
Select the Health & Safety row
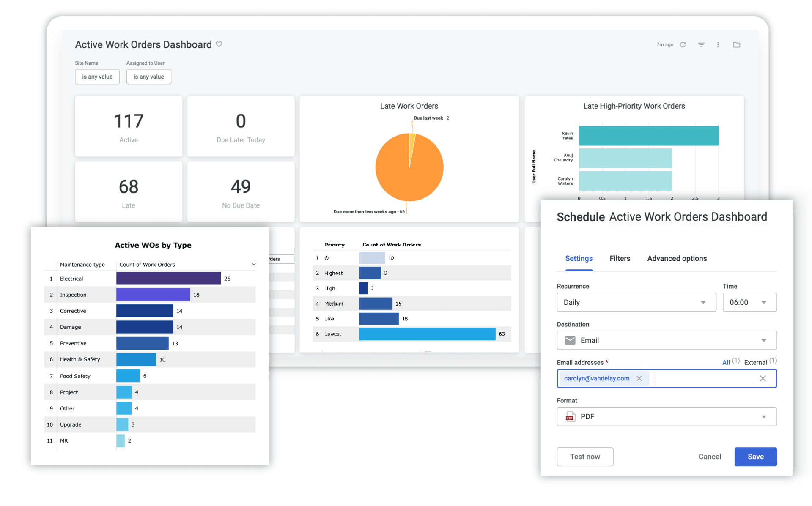click(150, 359)
